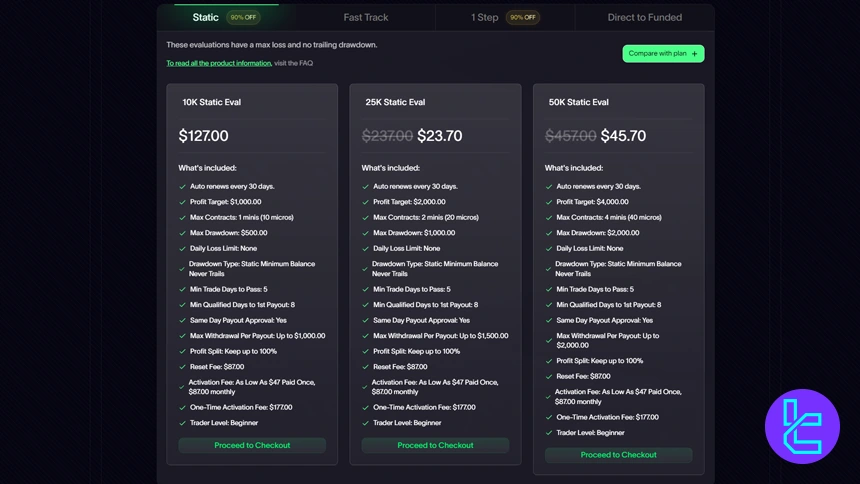Open the read all product information link
The width and height of the screenshot is (860, 484).
coord(219,63)
